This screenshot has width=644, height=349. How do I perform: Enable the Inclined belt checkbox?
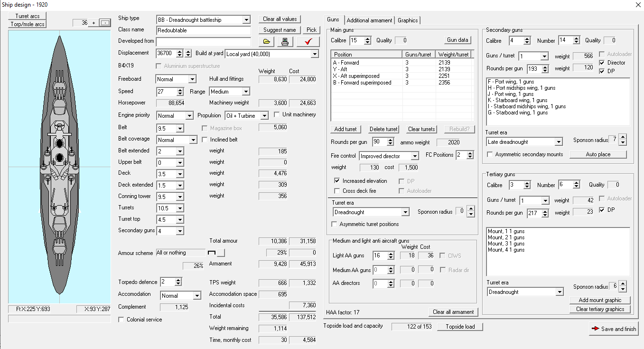pyautogui.click(x=205, y=140)
